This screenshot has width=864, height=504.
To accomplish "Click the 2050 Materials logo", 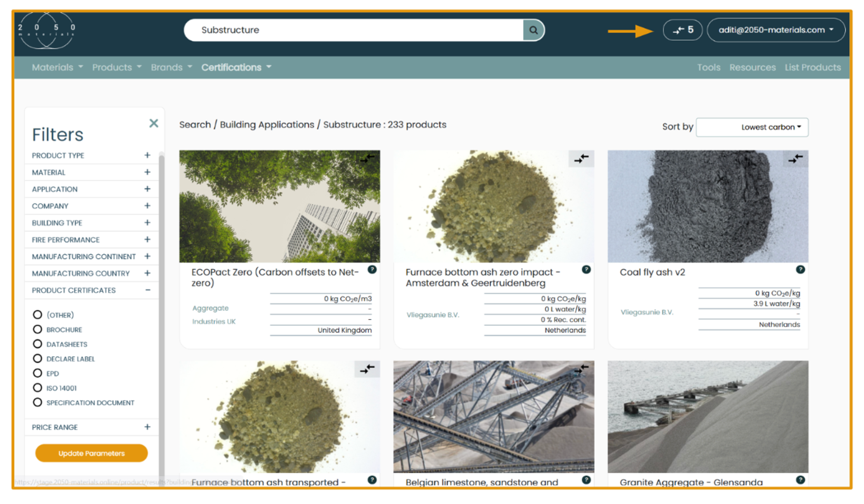I will pos(47,29).
